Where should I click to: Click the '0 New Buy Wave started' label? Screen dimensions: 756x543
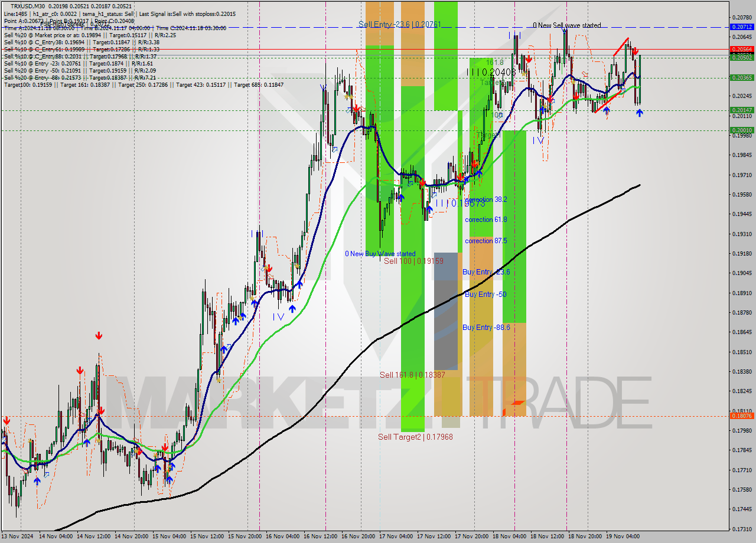click(x=380, y=254)
